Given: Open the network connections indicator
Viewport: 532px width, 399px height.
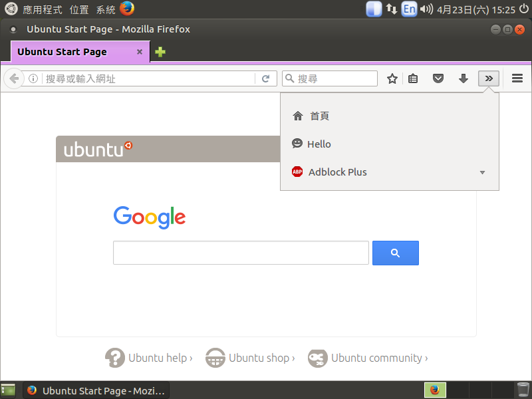Looking at the screenshot, I should point(392,9).
